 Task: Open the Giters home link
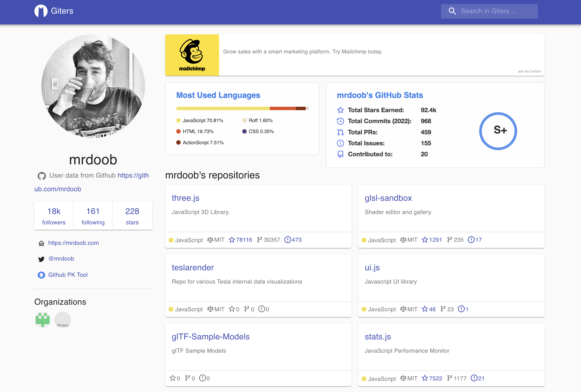pos(54,11)
